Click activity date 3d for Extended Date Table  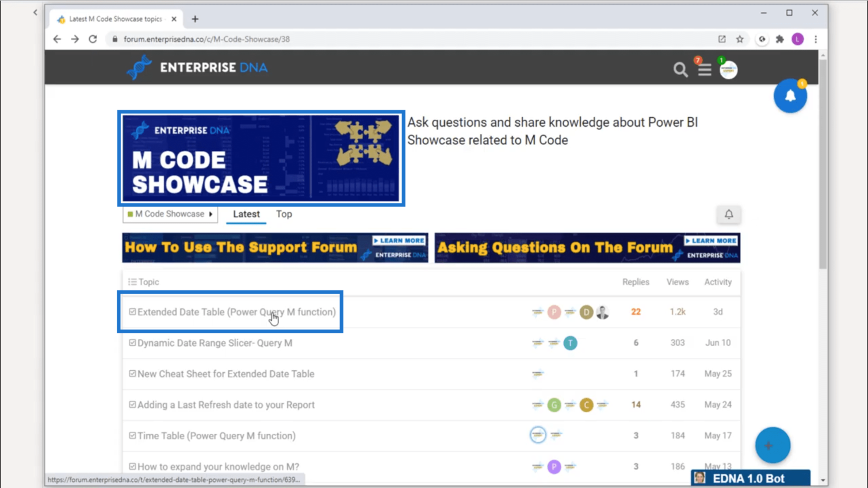point(718,312)
